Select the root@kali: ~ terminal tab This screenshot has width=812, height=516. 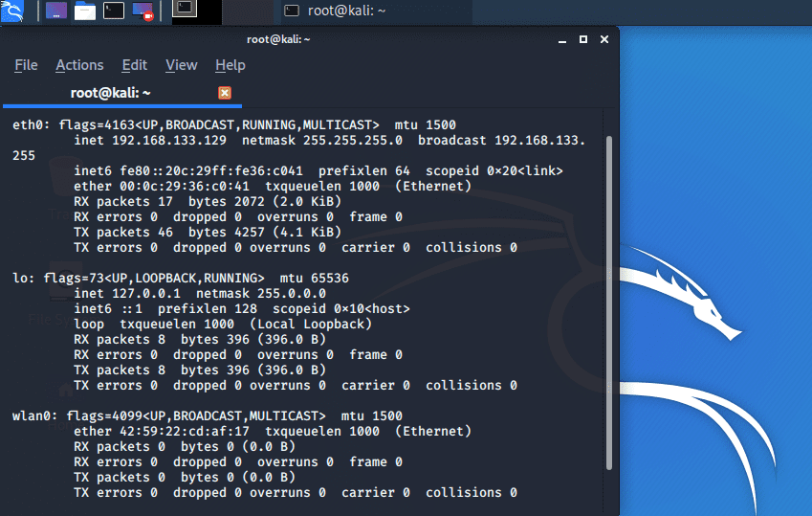(110, 93)
